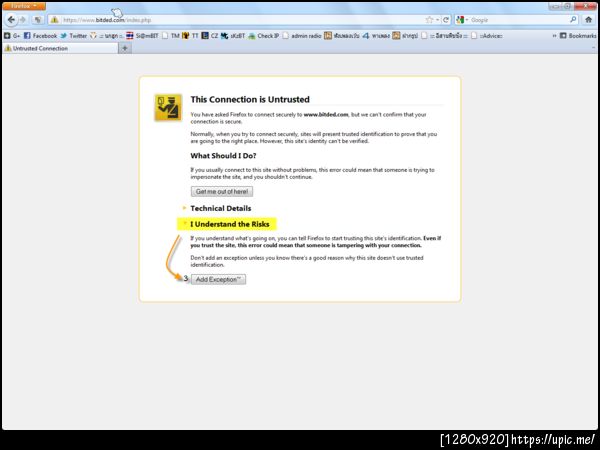Minimize the Firefox window
The width and height of the screenshot is (600, 450).
tap(554, 6)
